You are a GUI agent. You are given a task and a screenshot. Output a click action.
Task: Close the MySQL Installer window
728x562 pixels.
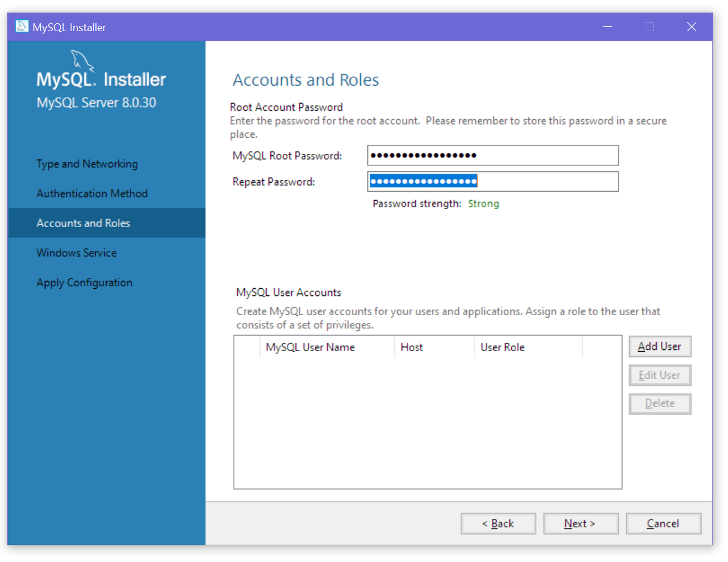click(x=691, y=27)
